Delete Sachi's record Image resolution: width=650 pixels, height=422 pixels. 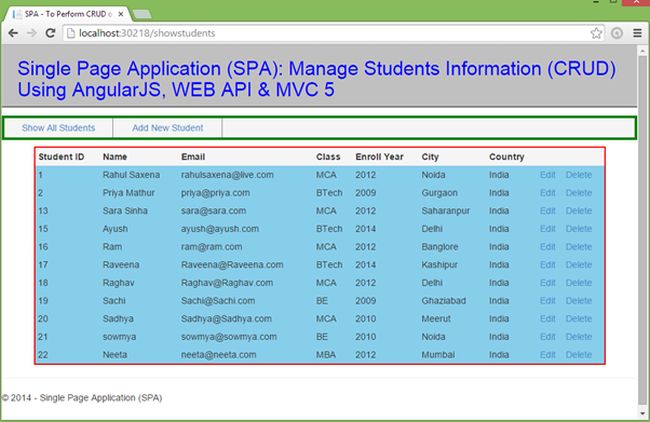point(579,301)
